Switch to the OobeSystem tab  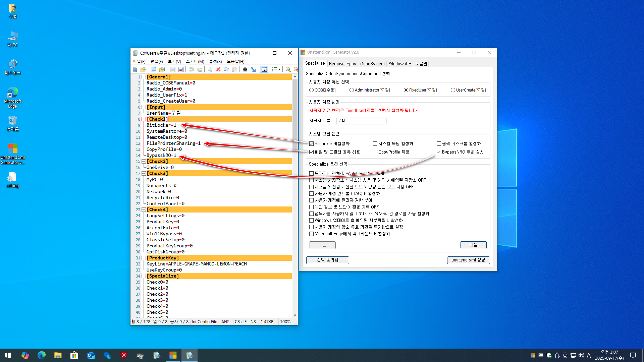372,64
